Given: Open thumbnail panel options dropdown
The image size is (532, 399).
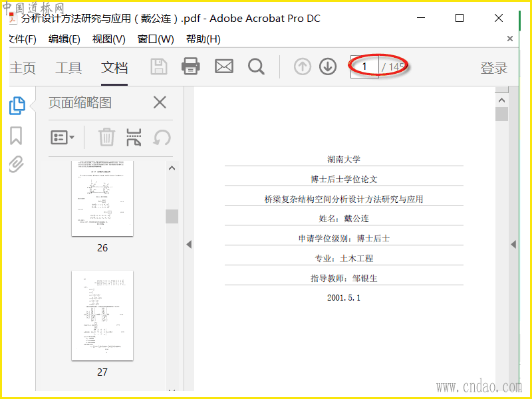Looking at the screenshot, I should click(63, 138).
